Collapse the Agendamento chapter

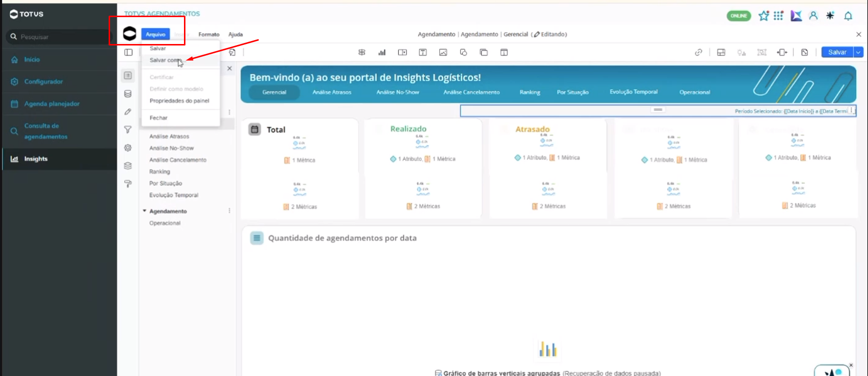144,211
